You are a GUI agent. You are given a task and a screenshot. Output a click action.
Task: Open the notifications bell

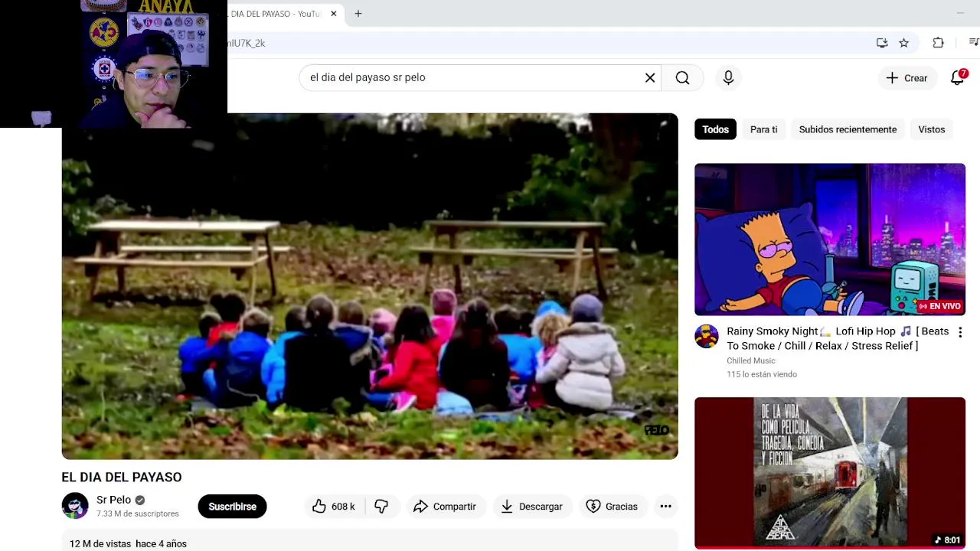[958, 77]
